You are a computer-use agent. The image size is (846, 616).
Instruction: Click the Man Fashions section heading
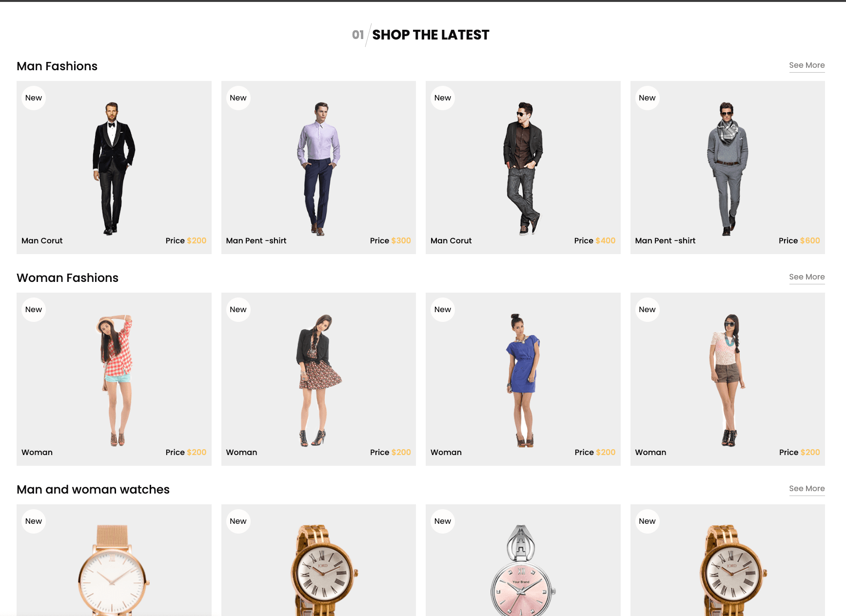coord(57,66)
